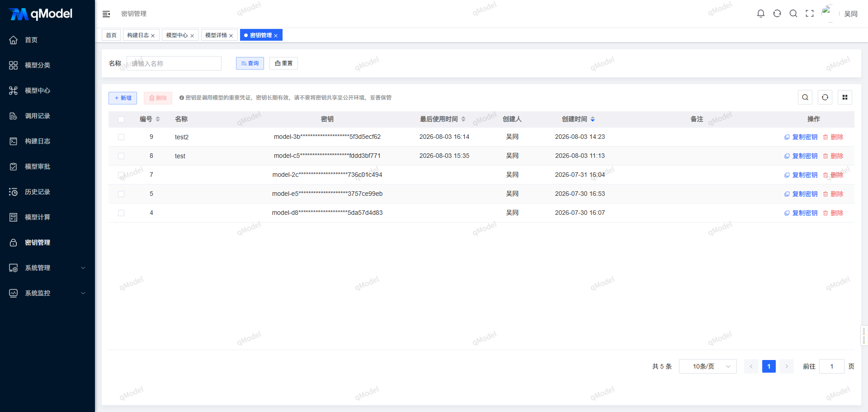The image size is (868, 412).
Task: Switch to the 首页 tab
Action: [x=111, y=35]
